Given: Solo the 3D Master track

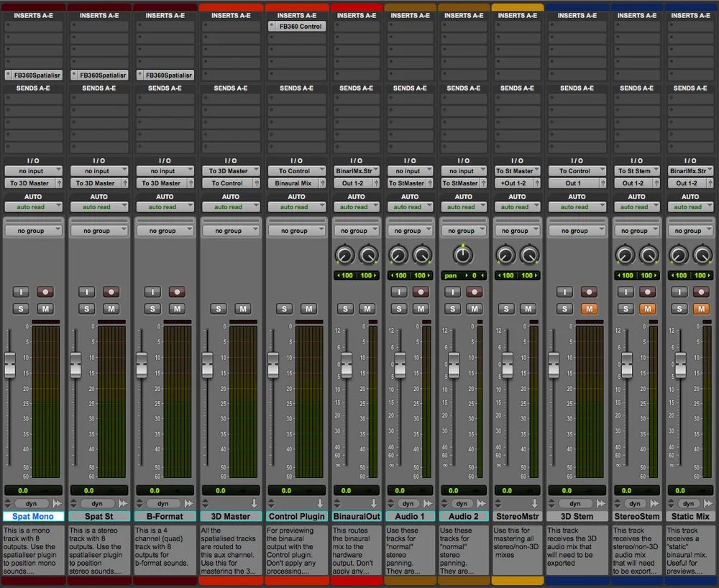Looking at the screenshot, I should click(219, 309).
